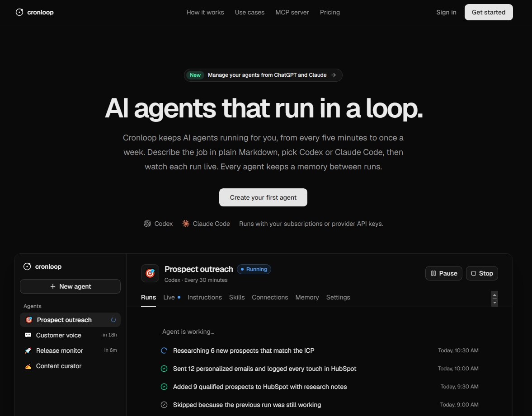This screenshot has width=532, height=416.
Task: Click the arrow icon in the announcement banner
Action: [334, 75]
